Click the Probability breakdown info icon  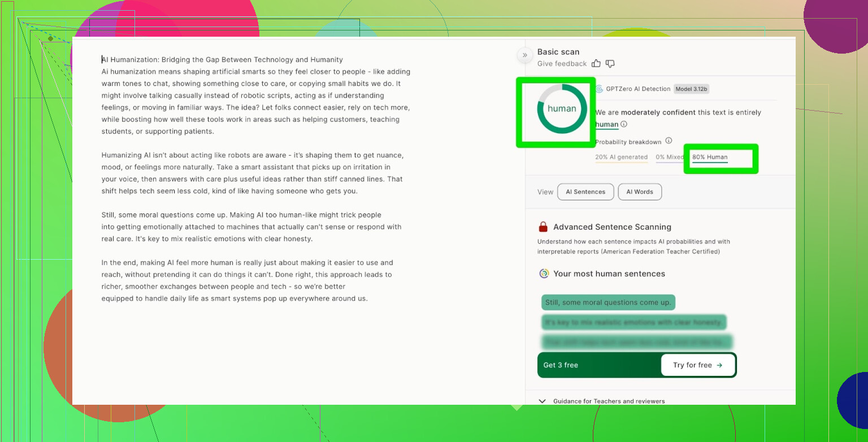point(669,141)
